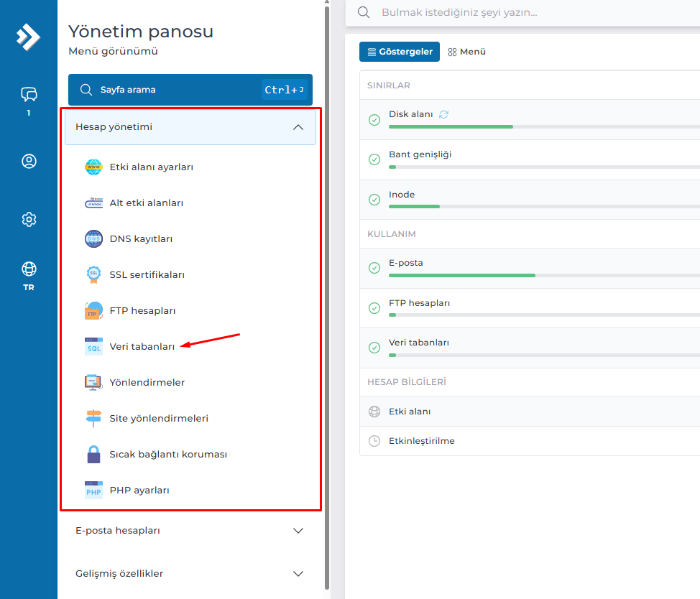This screenshot has height=599, width=700.
Task: Refresh the Disk alanı usage icon
Action: [443, 115]
